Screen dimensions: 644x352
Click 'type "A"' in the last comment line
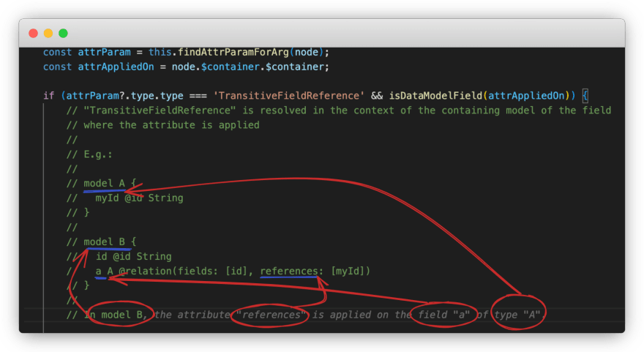(x=517, y=315)
